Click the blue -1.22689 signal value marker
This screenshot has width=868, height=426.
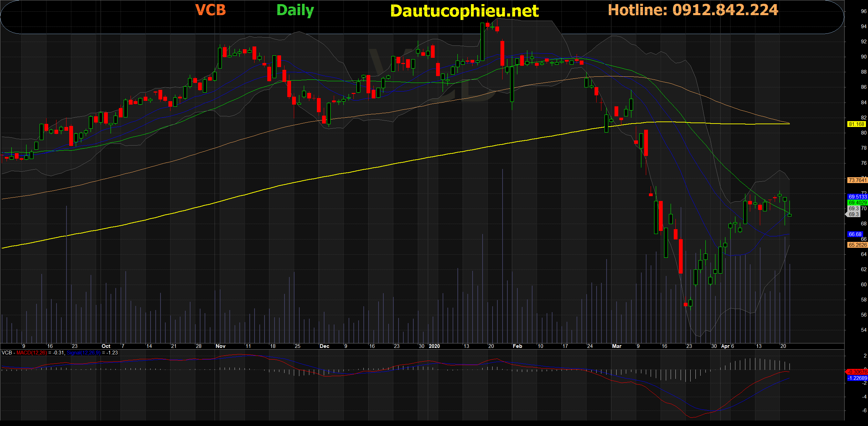tap(857, 378)
